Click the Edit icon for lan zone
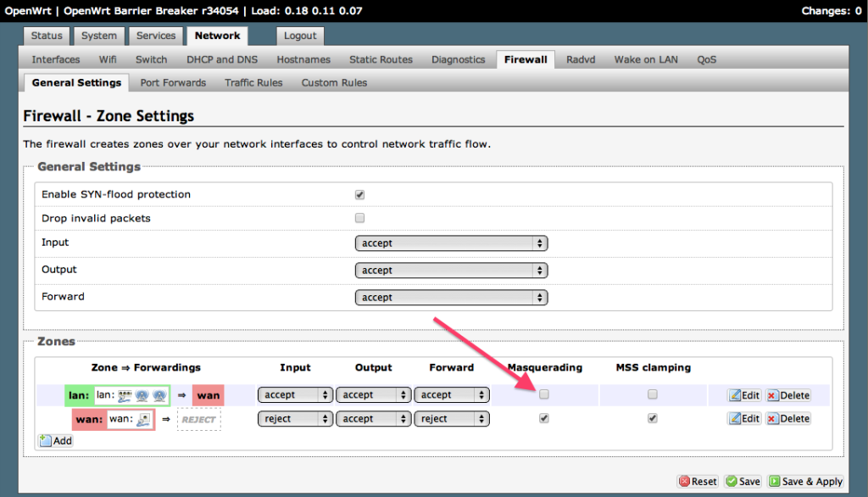This screenshot has width=868, height=497. (735, 395)
